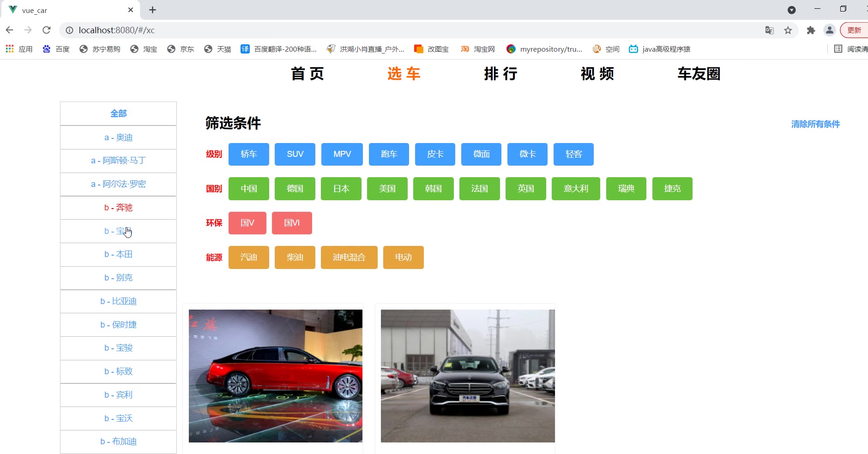
Task: Choose brand b - 宝骏
Action: tap(118, 348)
